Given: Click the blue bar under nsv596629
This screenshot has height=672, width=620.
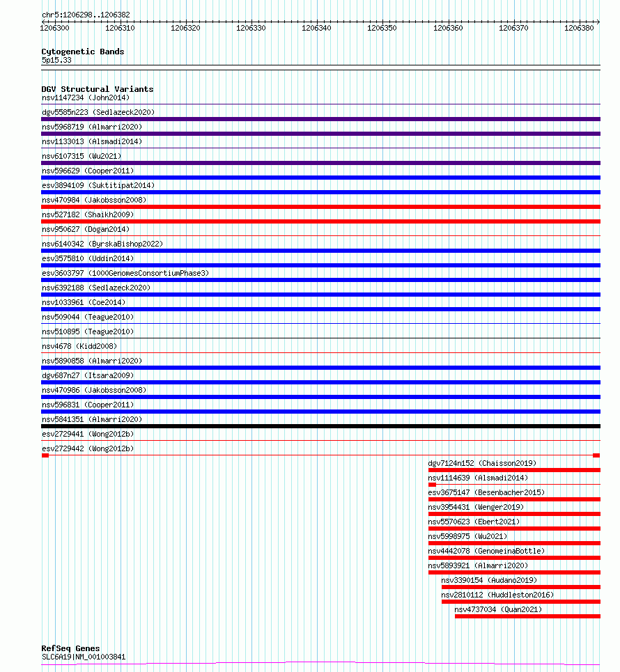Looking at the screenshot, I should click(x=320, y=178).
